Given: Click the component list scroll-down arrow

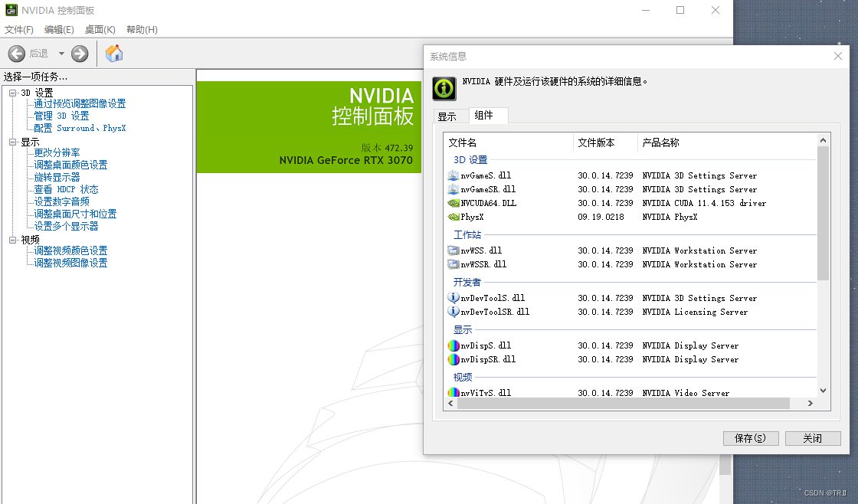Looking at the screenshot, I should click(823, 391).
